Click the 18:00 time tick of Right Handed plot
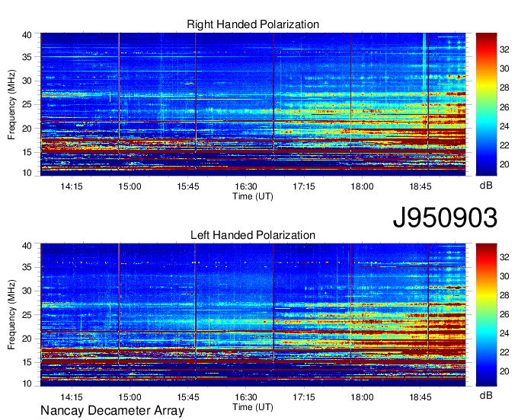 tap(362, 186)
